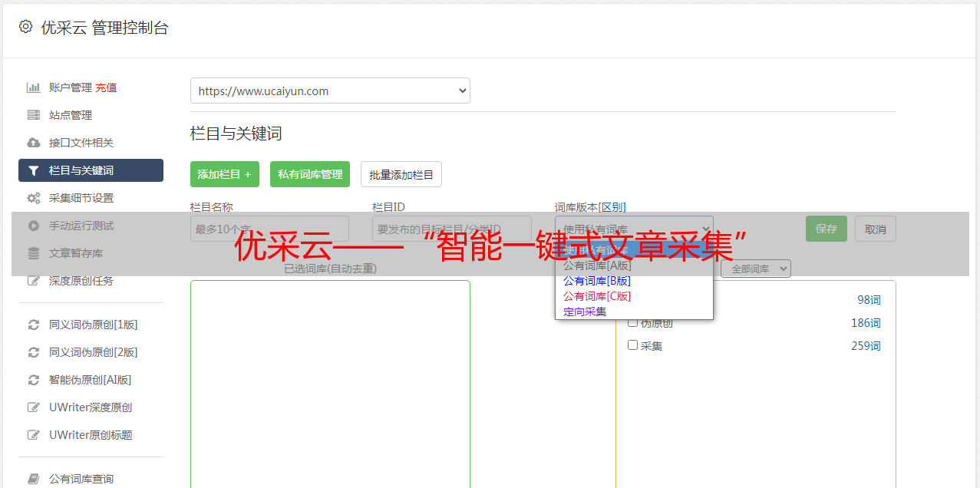Image resolution: width=980 pixels, height=488 pixels.
Task: Open 站点管理 via its server icon
Action: [34, 115]
